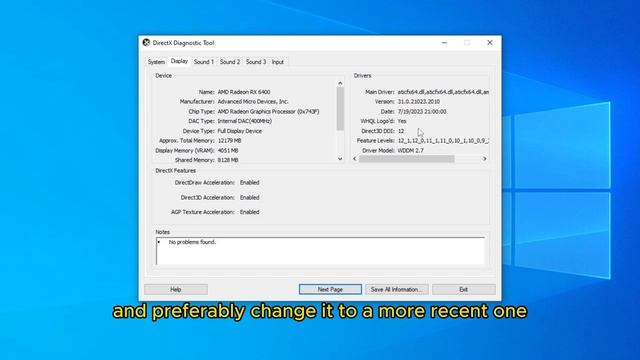Click AGP Texture Acceleration Enabled value
This screenshot has width=640, height=360.
coord(249,212)
